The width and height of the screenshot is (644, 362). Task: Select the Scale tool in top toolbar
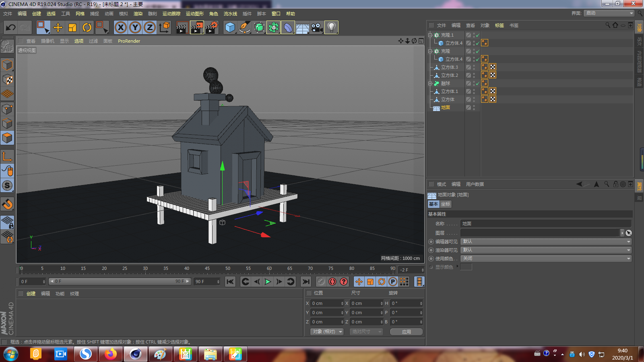click(x=72, y=27)
